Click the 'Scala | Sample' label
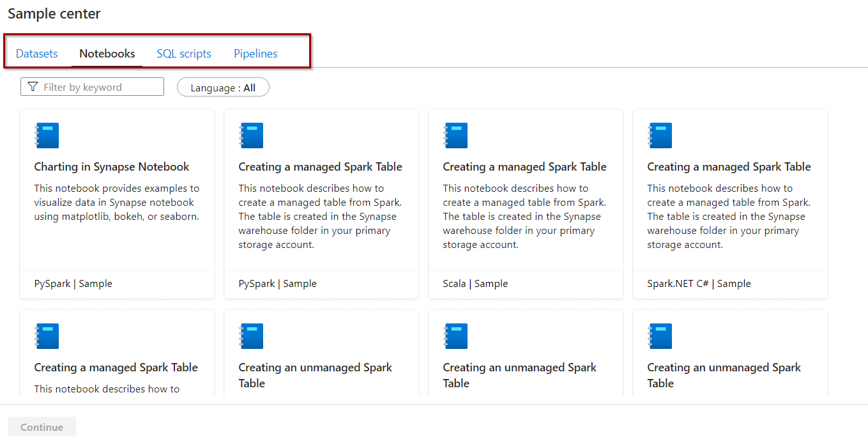The image size is (868, 441). click(x=475, y=284)
